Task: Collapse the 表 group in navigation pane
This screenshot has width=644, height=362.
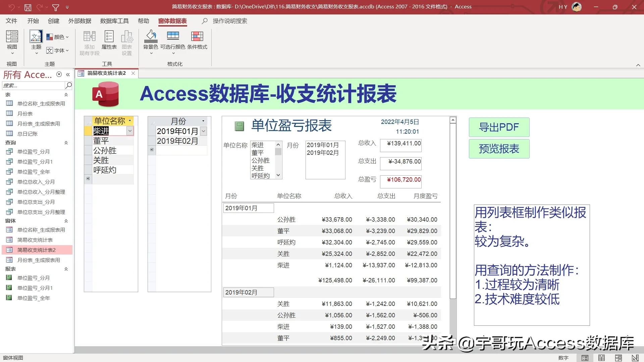Action: point(66,95)
